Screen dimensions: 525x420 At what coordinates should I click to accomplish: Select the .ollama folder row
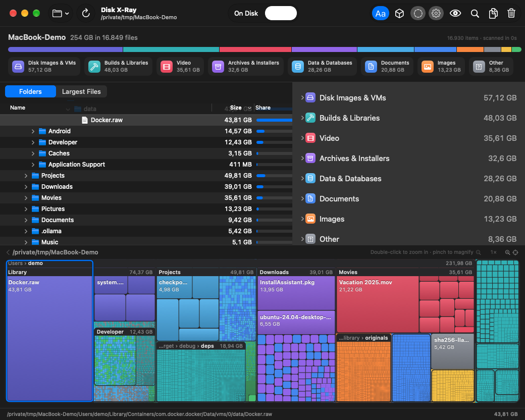[x=146, y=231]
